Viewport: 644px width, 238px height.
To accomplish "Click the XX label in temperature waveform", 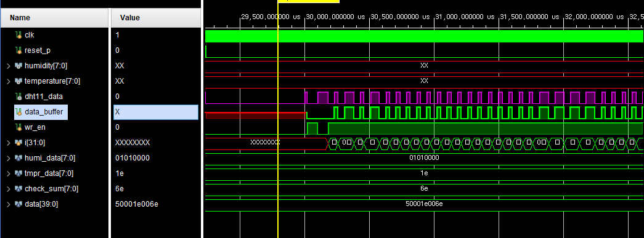I will point(424,81).
